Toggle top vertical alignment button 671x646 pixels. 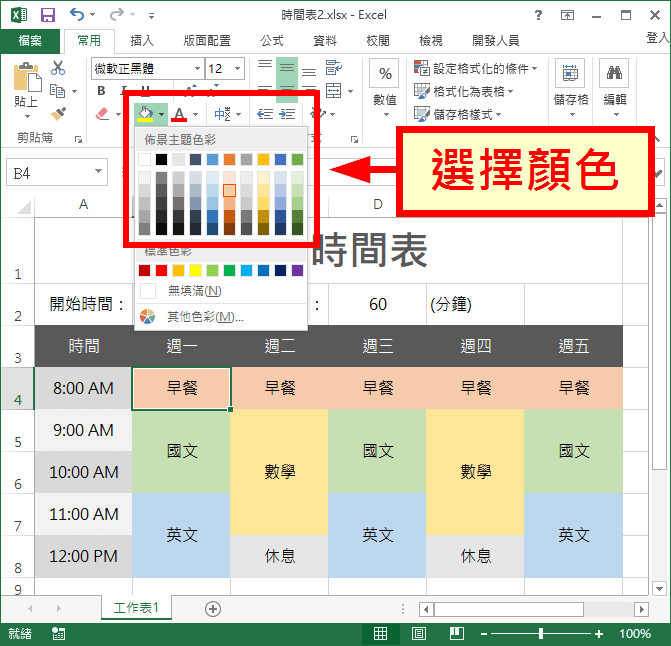tap(265, 64)
